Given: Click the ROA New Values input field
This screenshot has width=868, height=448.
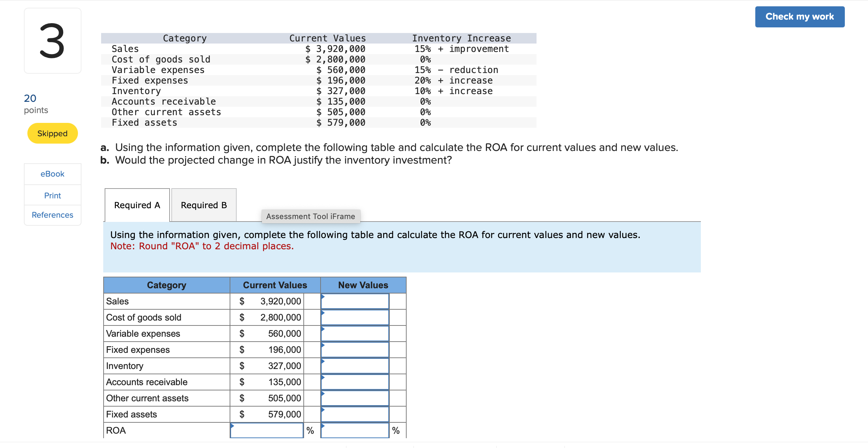Looking at the screenshot, I should click(355, 430).
